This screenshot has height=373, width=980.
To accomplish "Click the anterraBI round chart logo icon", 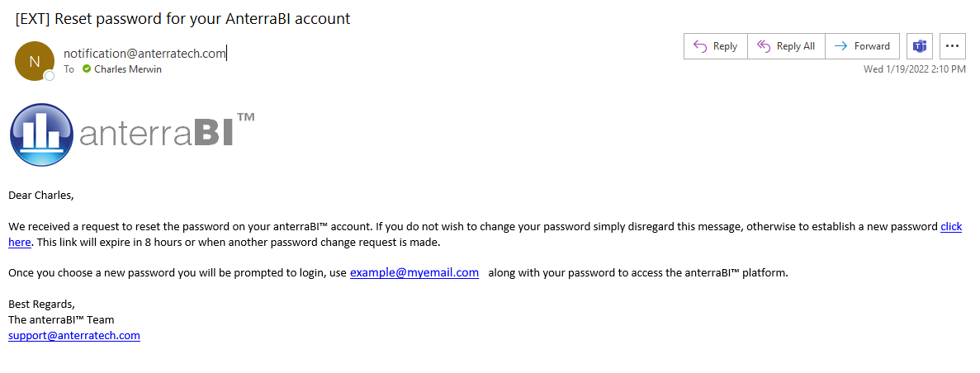I will 42,135.
